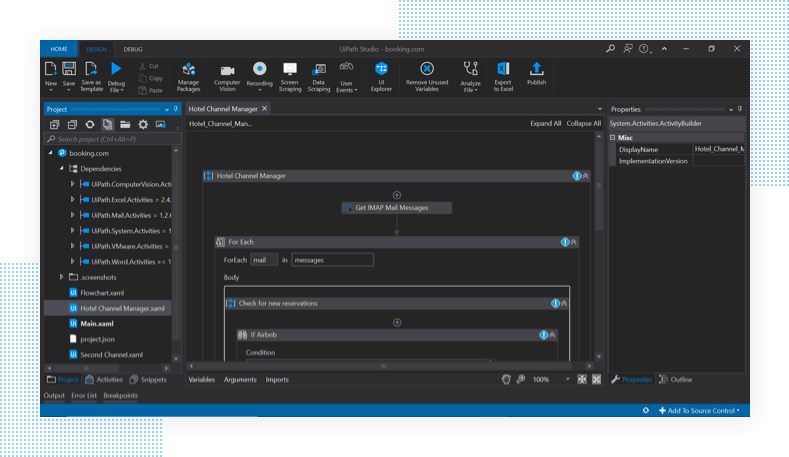Switch to the Activities panel tab
The height and width of the screenshot is (457, 789).
[x=104, y=379]
